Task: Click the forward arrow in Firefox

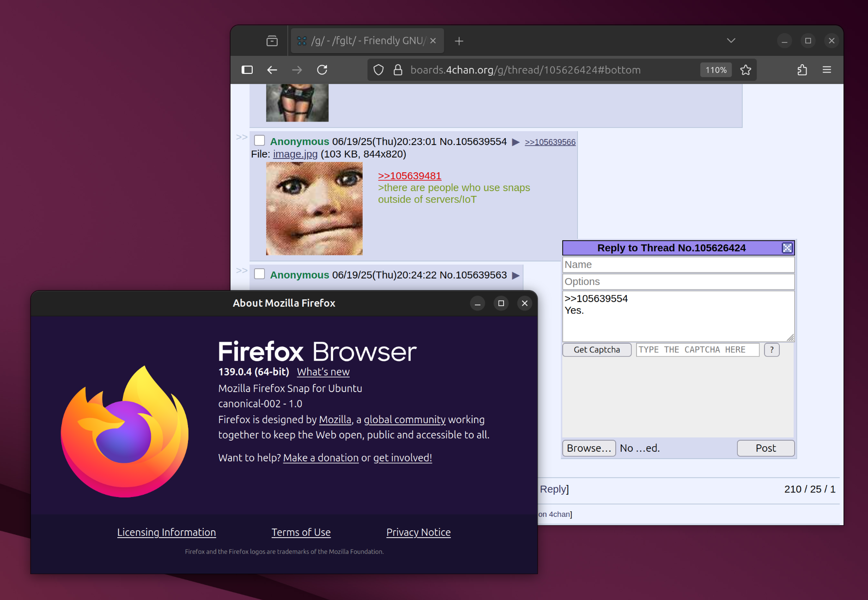Action: pos(297,70)
